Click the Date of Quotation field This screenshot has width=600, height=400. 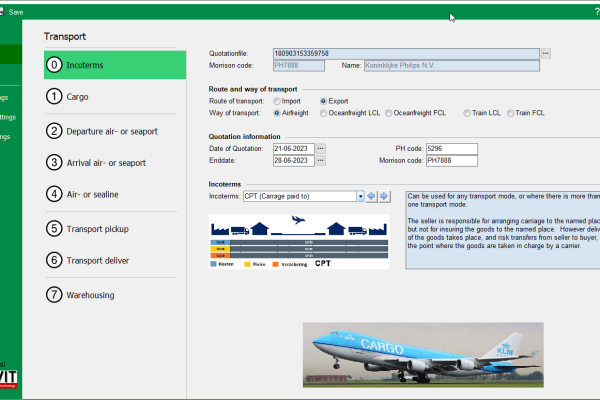(293, 149)
